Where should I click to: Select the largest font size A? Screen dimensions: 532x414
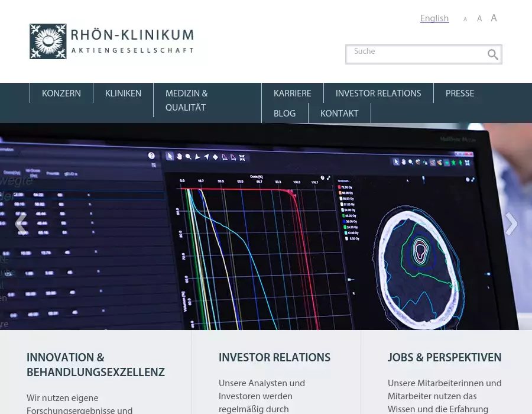click(494, 18)
